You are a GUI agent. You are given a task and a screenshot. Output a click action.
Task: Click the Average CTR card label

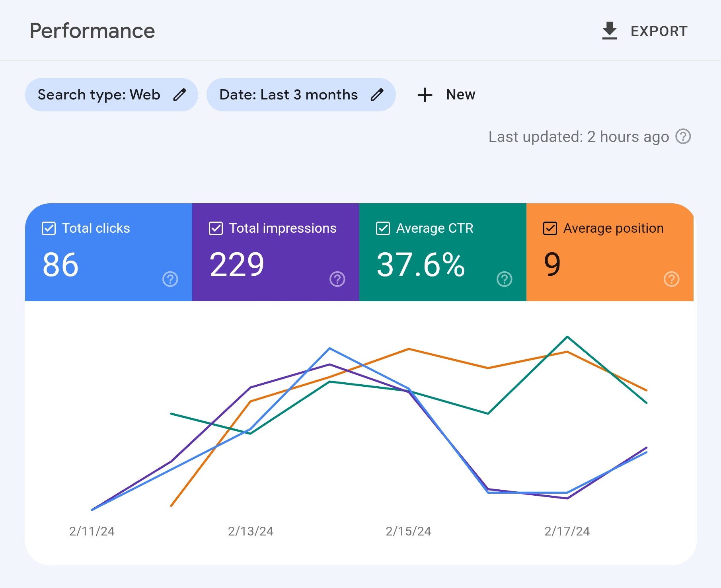[x=435, y=228]
